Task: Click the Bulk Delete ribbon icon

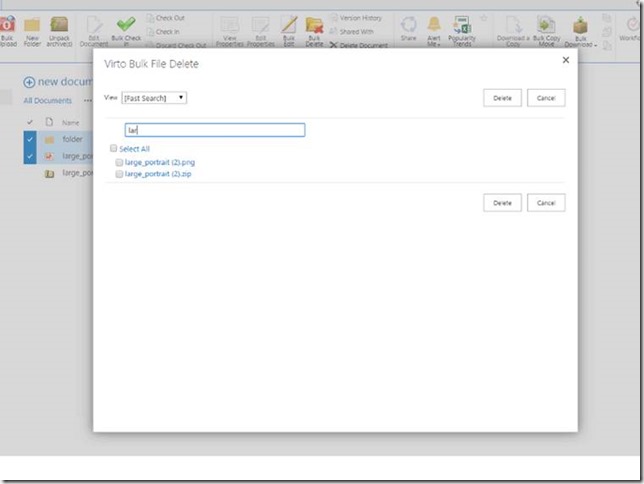Action: pos(315,25)
